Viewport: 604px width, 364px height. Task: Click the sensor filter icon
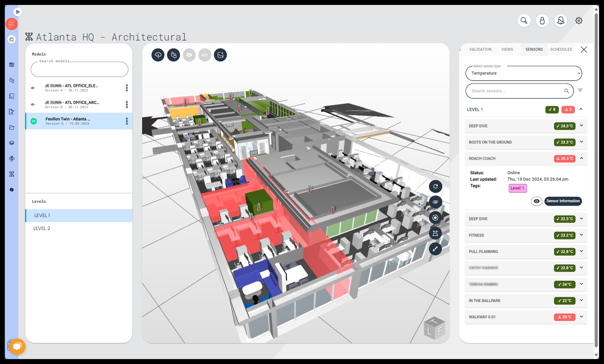pyautogui.click(x=580, y=91)
